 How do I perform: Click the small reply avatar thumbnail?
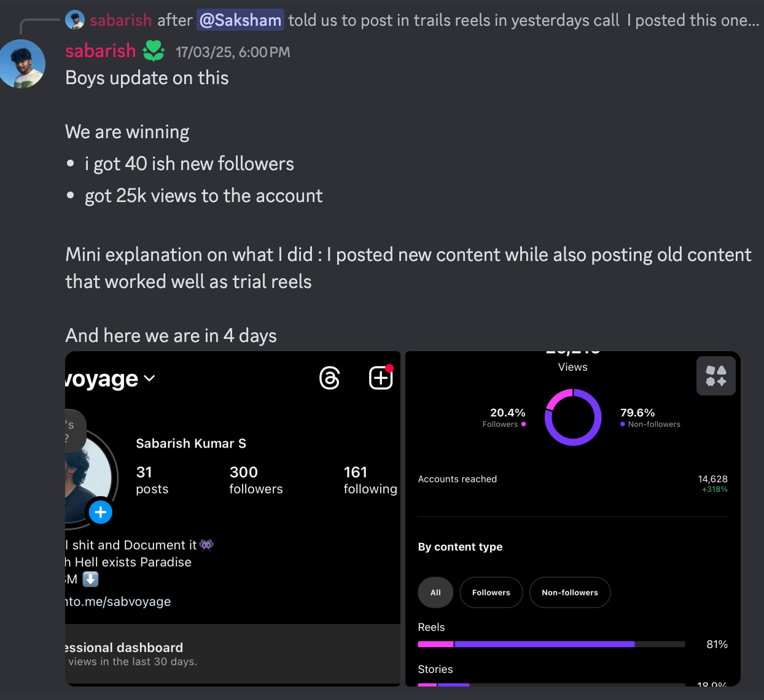pyautogui.click(x=75, y=20)
